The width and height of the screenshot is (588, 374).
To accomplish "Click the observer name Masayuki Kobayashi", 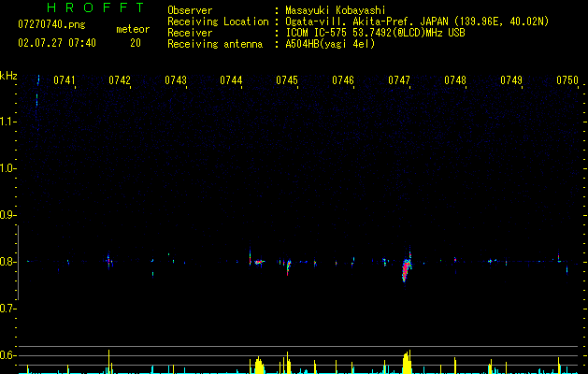I will coord(336,10).
